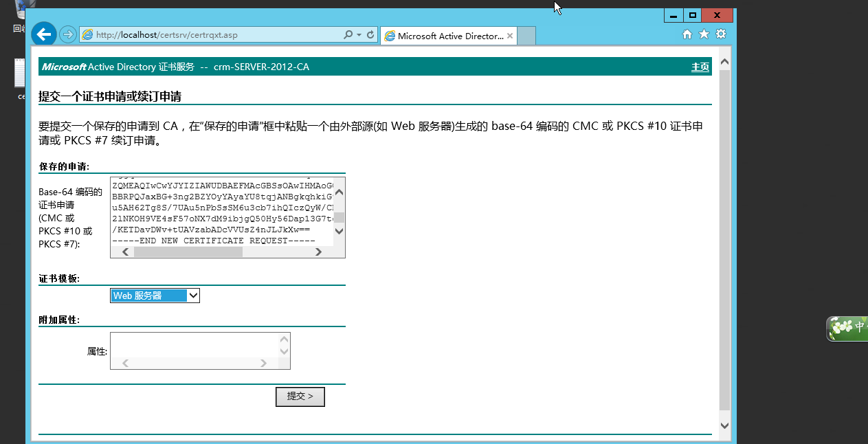
Task: Click the page vertical scrollbar thumb
Action: [724, 240]
